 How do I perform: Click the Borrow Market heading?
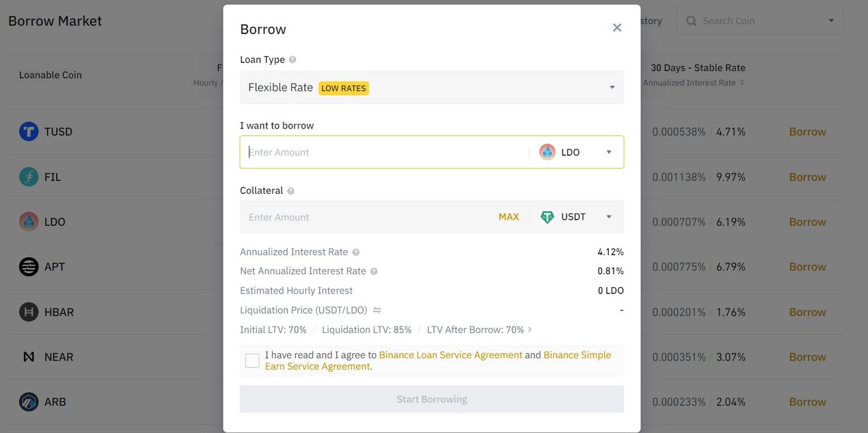(55, 21)
